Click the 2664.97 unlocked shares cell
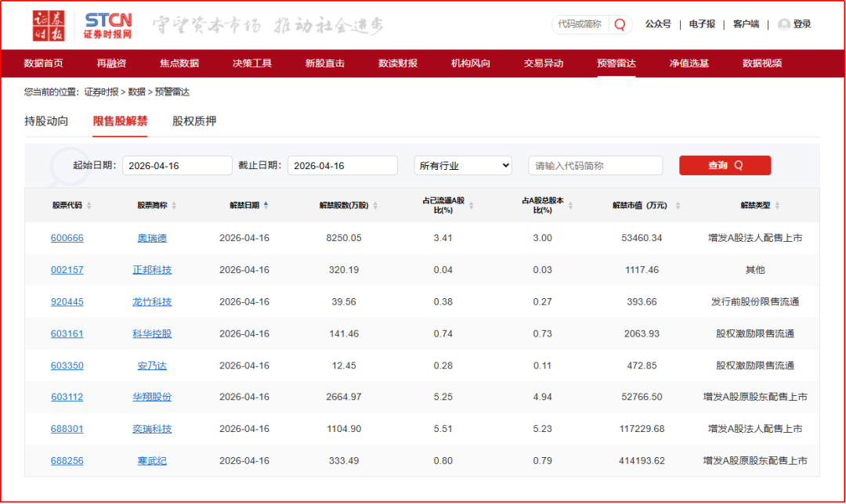Viewport: 846px width, 504px height. click(x=344, y=397)
